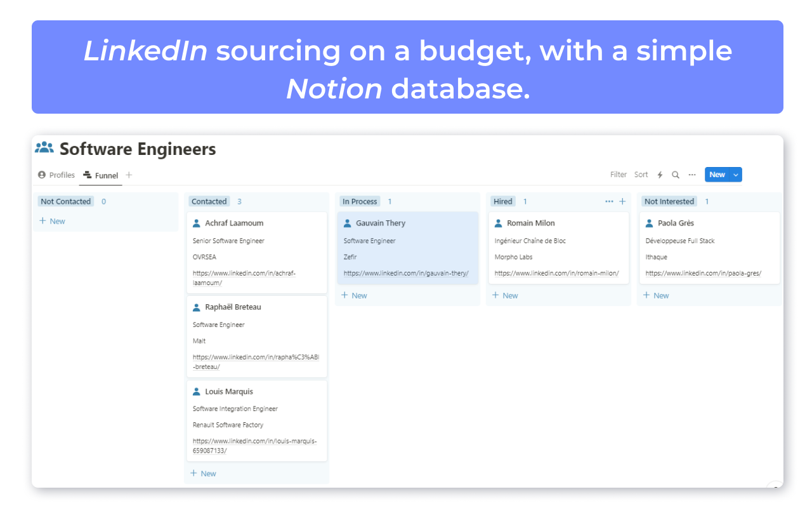This screenshot has width=812, height=508.
Task: Click Contacted column count 3
Action: pyautogui.click(x=239, y=201)
